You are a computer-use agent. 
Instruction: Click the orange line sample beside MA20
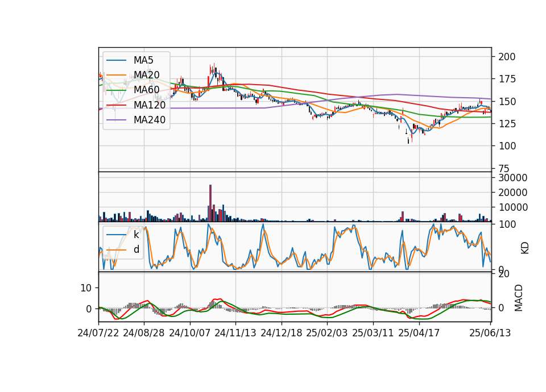tap(116, 75)
